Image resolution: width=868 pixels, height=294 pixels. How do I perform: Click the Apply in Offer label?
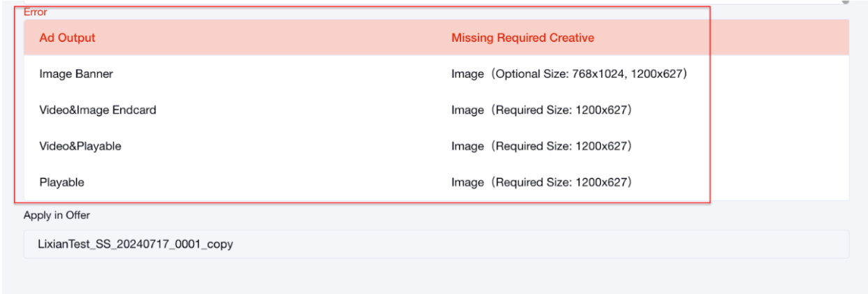[x=57, y=215]
